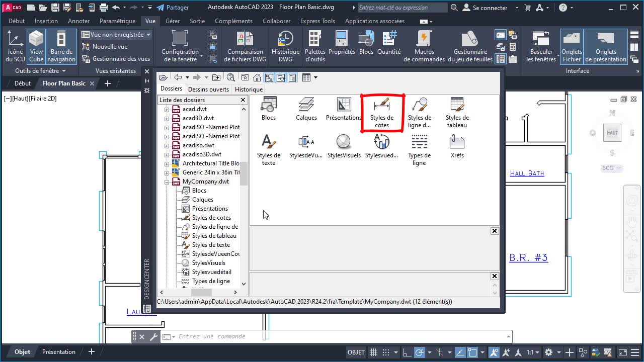This screenshot has height=362, width=644.
Task: Select the Styles de texte content icon
Action: point(269,150)
